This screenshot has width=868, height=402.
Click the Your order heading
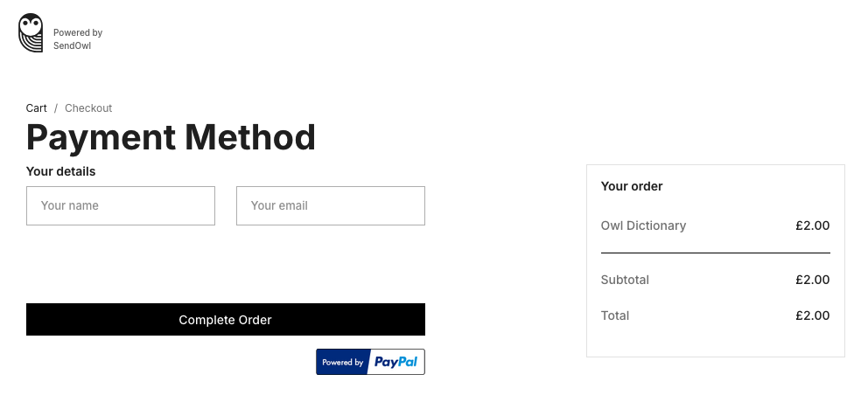click(x=632, y=186)
